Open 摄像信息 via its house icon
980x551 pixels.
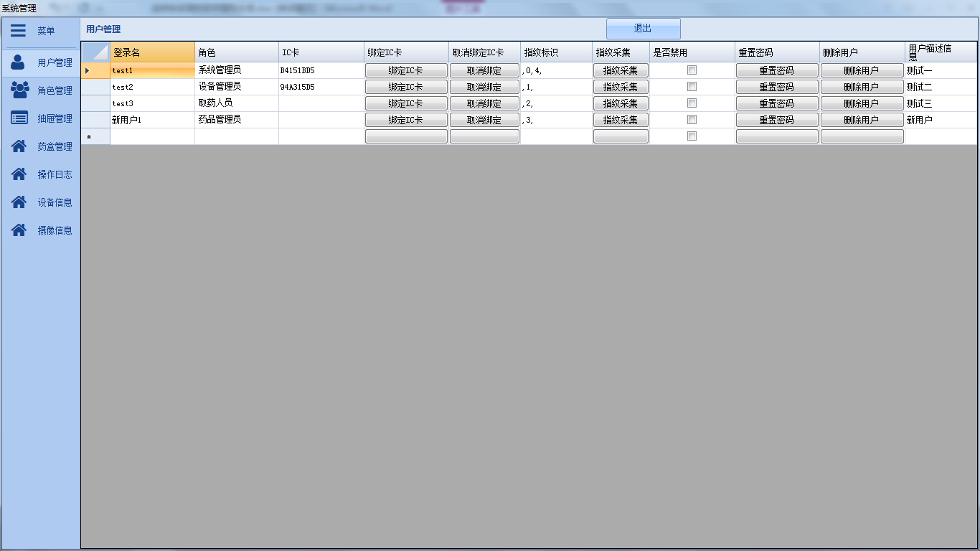pos(19,230)
